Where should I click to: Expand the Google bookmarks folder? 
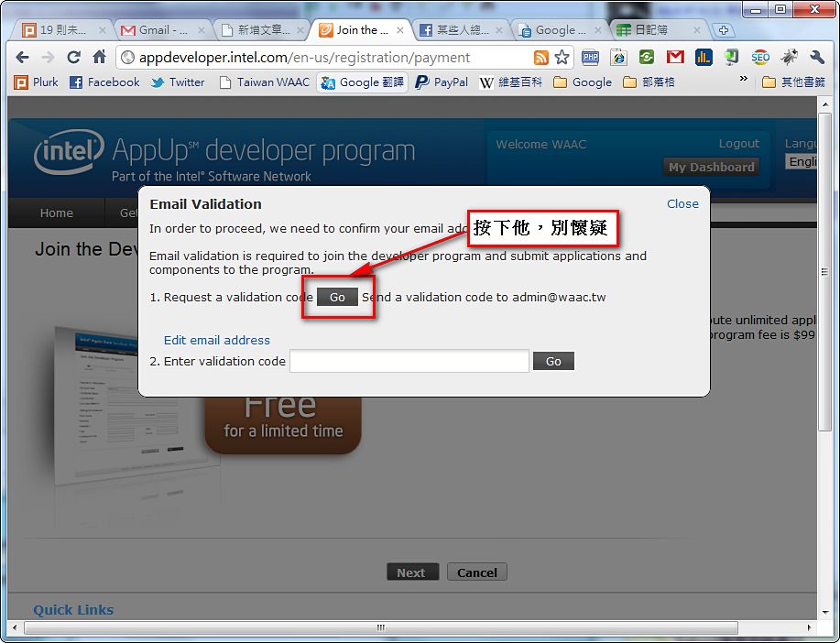pos(583,82)
